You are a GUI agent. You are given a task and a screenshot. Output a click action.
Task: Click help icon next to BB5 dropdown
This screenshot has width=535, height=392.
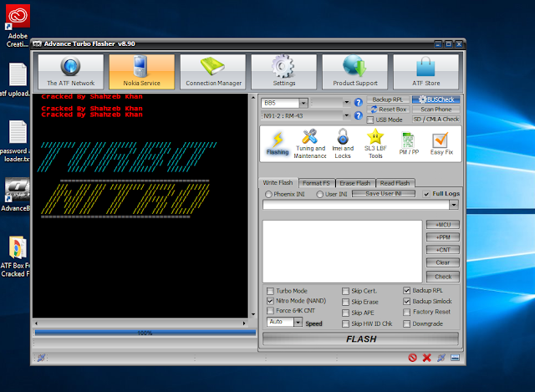coord(359,102)
